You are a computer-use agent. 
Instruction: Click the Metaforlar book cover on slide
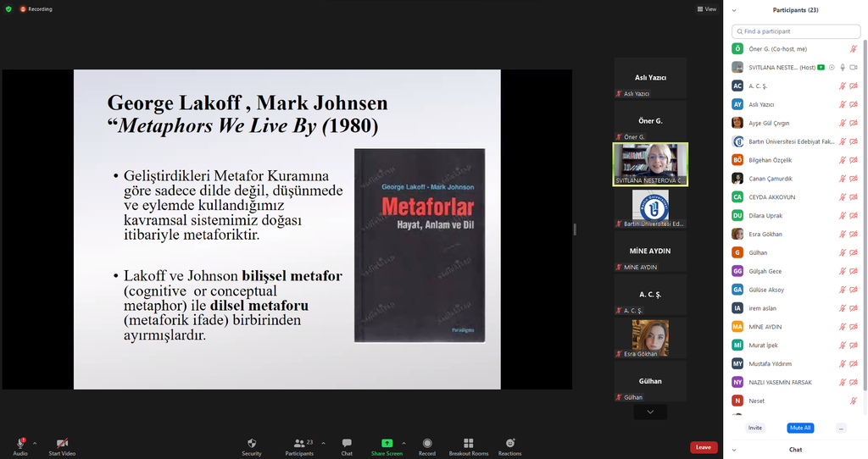[420, 246]
